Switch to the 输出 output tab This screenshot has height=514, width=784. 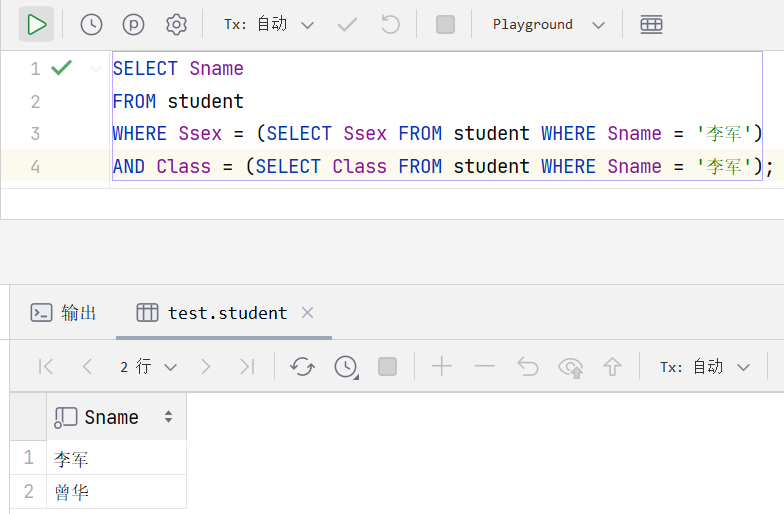point(64,313)
